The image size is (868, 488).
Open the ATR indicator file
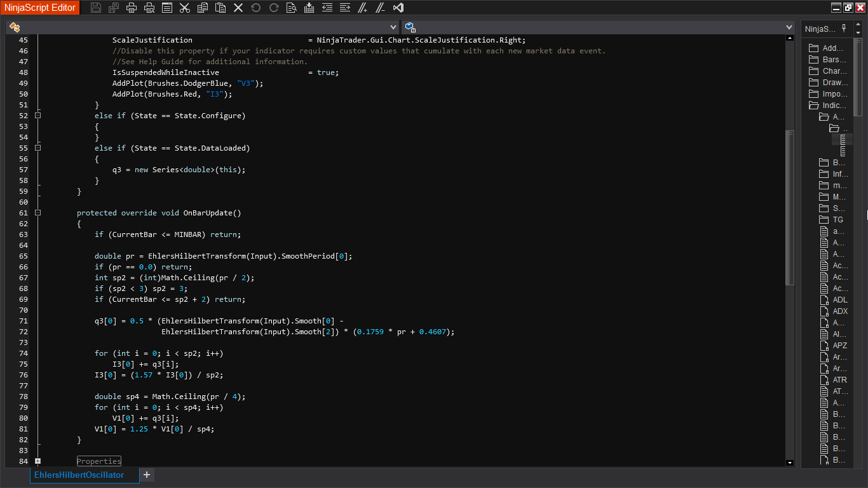click(839, 380)
